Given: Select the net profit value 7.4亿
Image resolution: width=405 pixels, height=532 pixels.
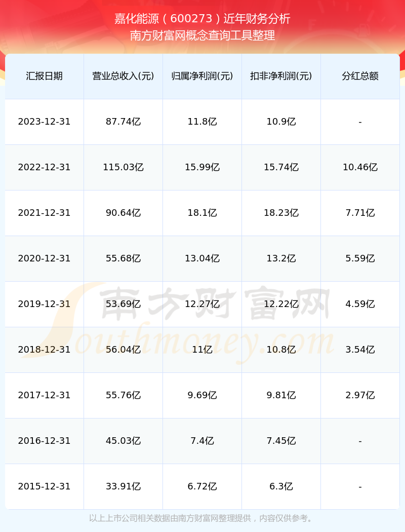Looking at the screenshot, I should [202, 441].
